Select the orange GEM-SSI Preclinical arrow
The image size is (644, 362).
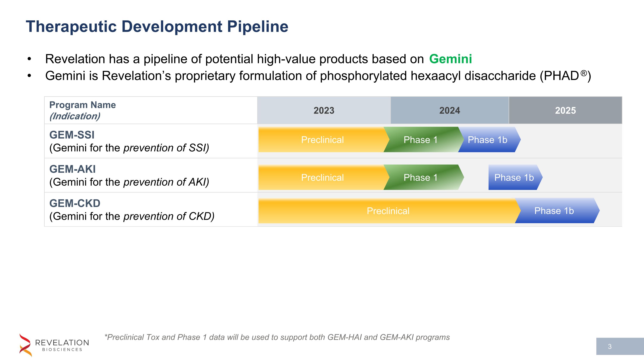(x=322, y=140)
